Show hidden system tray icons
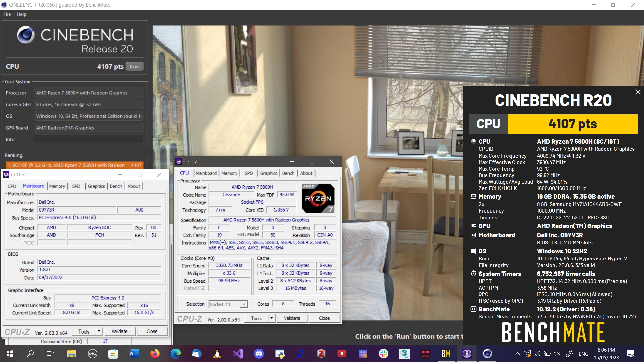Image resolution: width=644 pixels, height=362 pixels. point(517,354)
